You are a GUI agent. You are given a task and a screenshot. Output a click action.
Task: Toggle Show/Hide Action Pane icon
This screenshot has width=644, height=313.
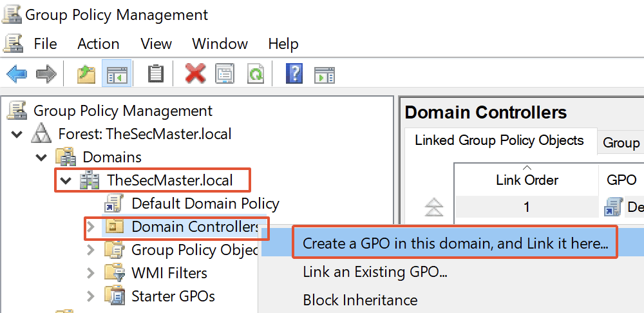click(325, 75)
